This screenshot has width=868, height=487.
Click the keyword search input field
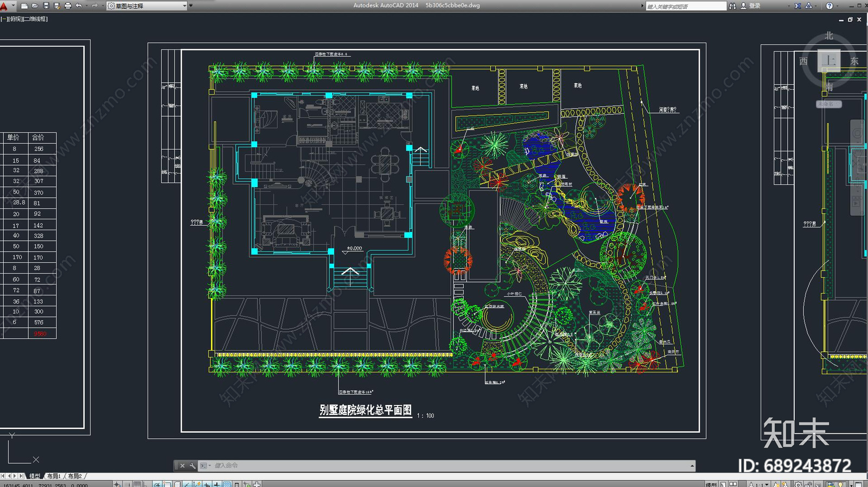click(x=686, y=6)
